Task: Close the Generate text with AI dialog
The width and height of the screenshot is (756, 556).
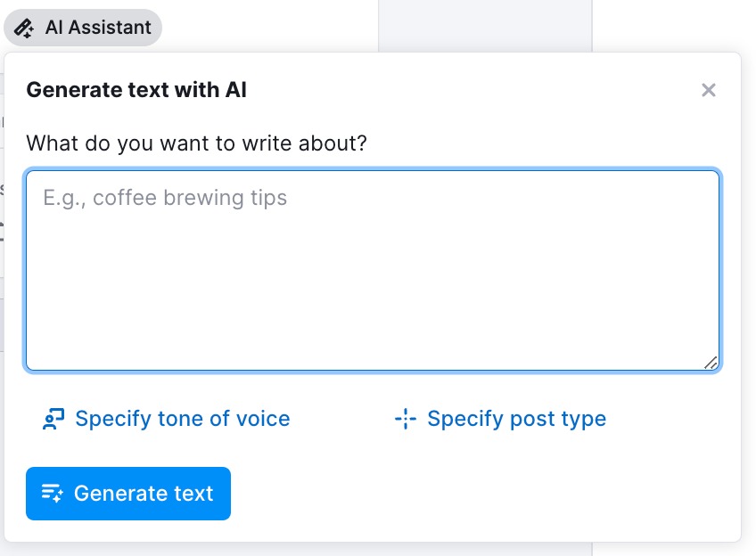Action: pos(709,90)
